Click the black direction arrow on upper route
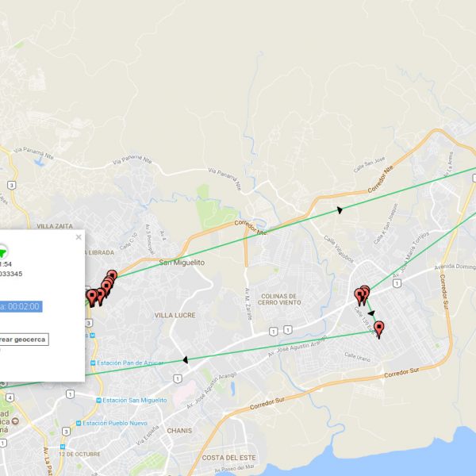 pyautogui.click(x=340, y=209)
